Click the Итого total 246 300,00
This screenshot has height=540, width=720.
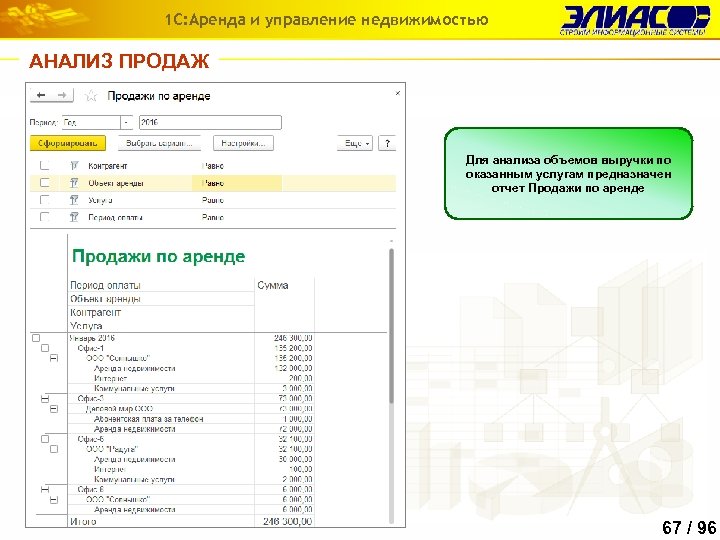tap(287, 522)
